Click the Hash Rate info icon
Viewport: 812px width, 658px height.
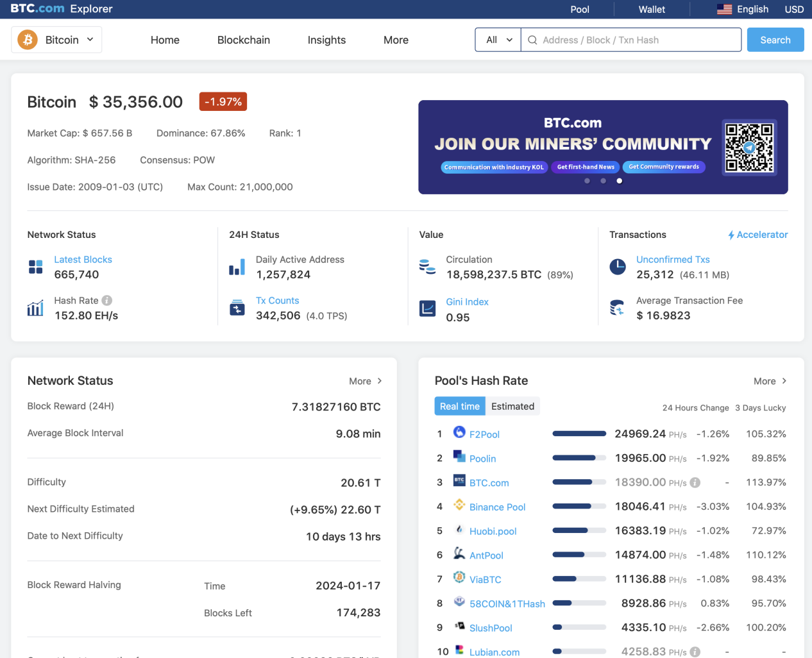pyautogui.click(x=107, y=300)
